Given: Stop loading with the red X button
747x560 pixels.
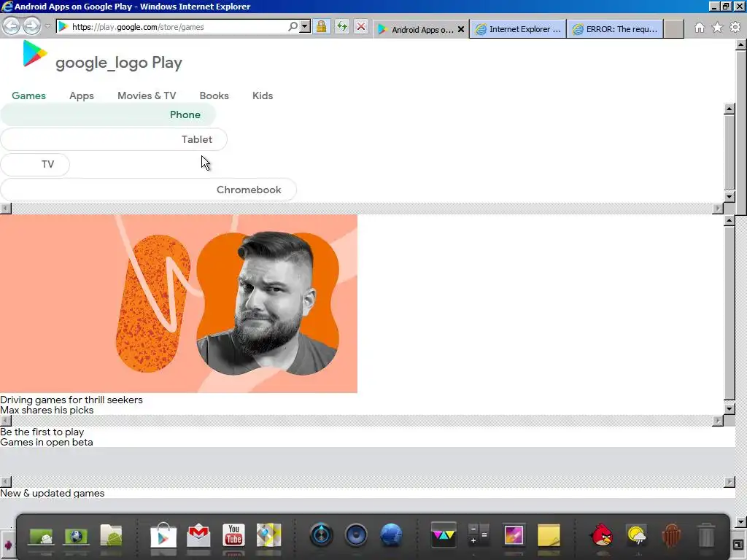Looking at the screenshot, I should pyautogui.click(x=362, y=27).
